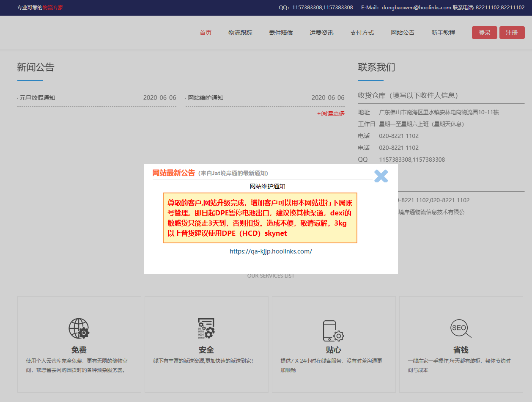Open the qa-kjjp.hoolinks.com link in popup
This screenshot has width=532, height=402.
coord(270,251)
